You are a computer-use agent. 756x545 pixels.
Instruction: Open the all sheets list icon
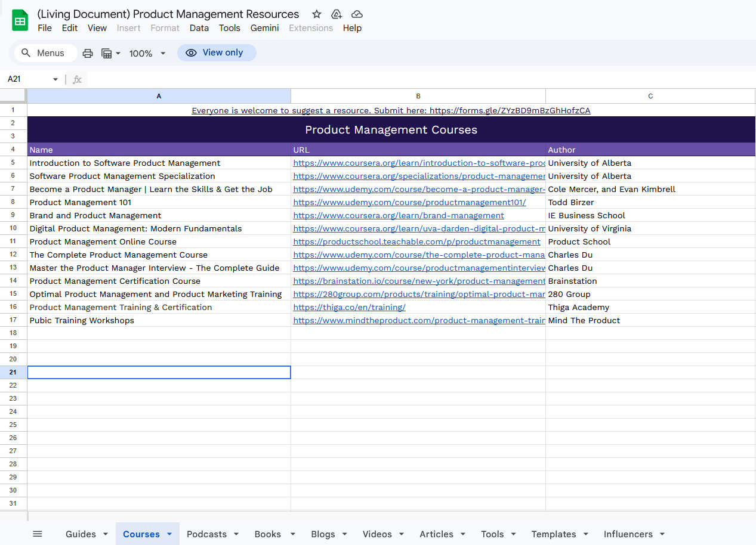(x=38, y=534)
